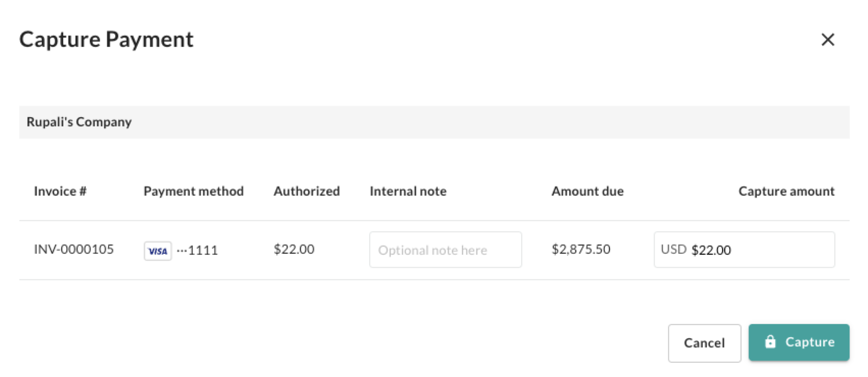Click the Rupali's Company header row
868x377 pixels.
pyautogui.click(x=434, y=122)
